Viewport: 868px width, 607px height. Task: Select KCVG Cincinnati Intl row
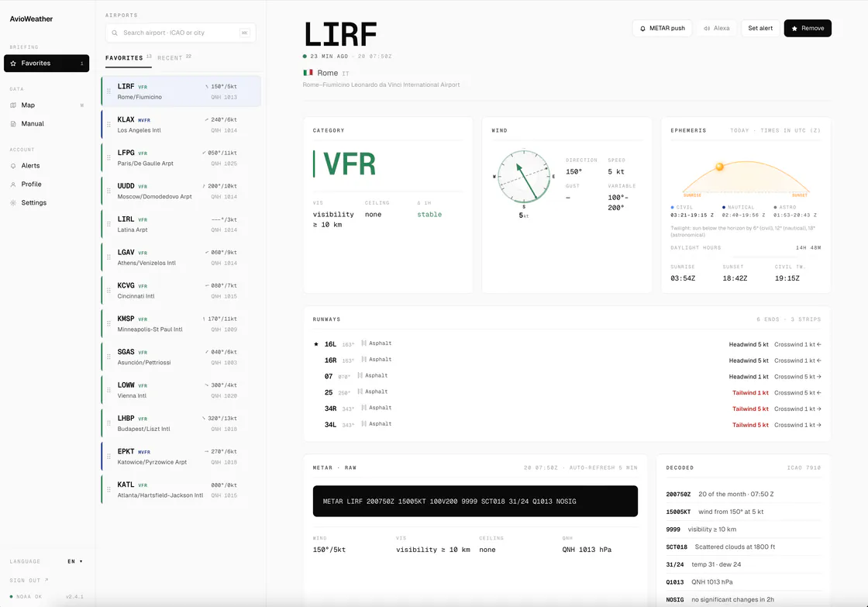click(181, 291)
